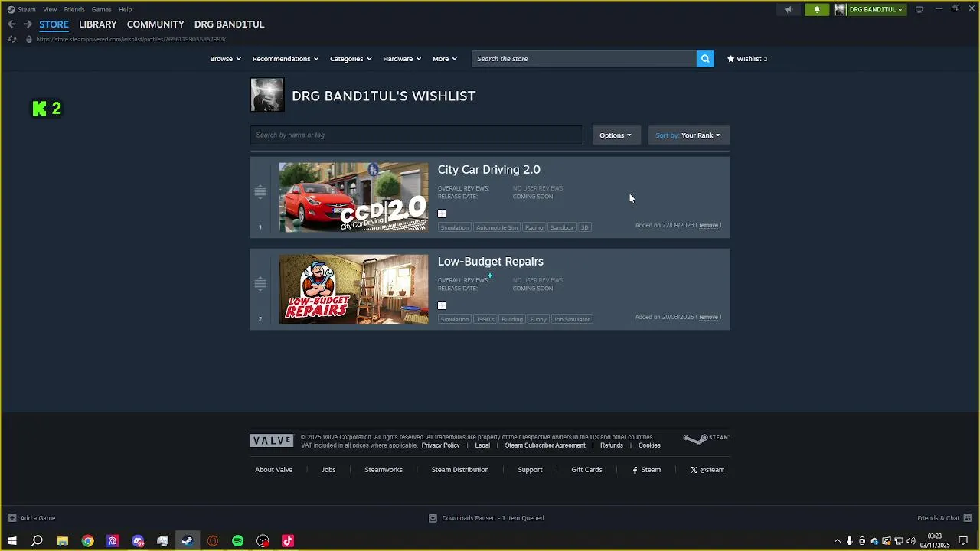Click the X @steam footer link

[707, 470]
